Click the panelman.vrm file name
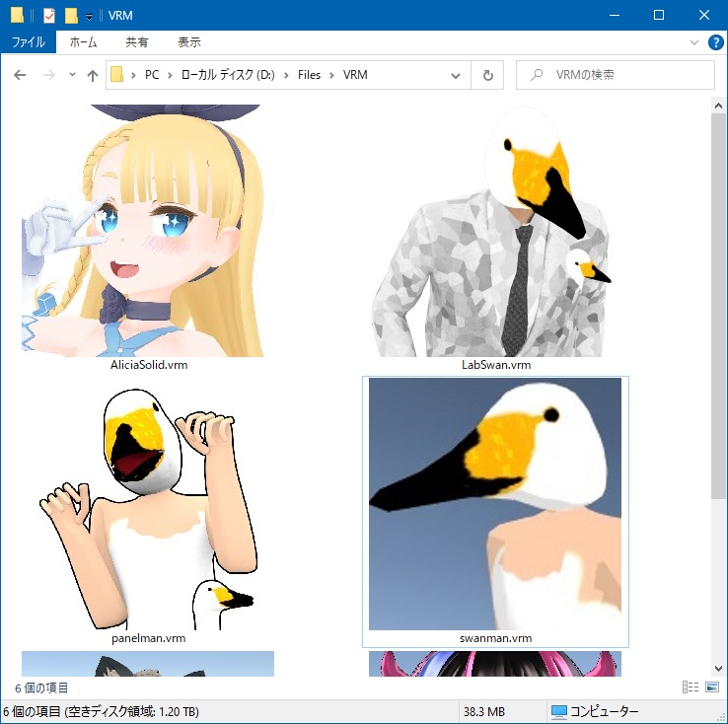 pyautogui.click(x=149, y=638)
